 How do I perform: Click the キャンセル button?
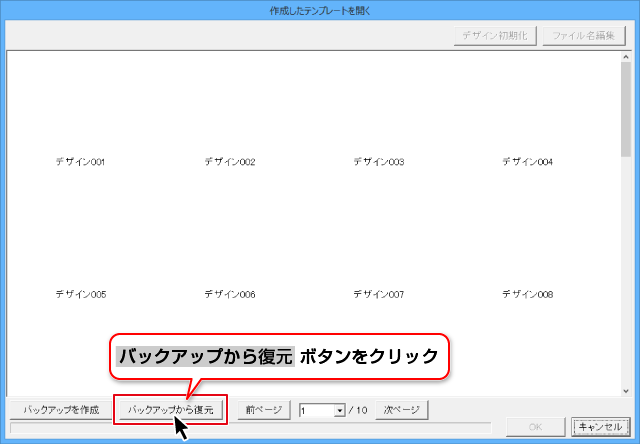[x=600, y=427]
